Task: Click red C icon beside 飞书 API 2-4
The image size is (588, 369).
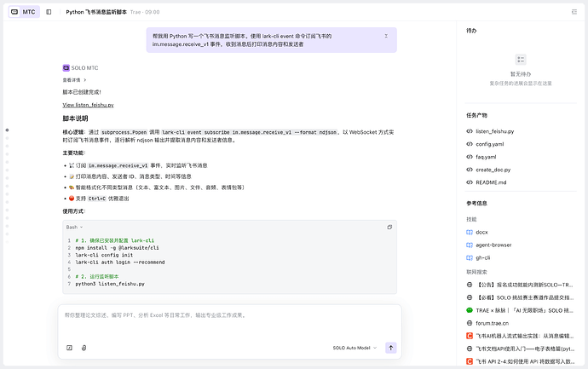Action: tap(470, 361)
